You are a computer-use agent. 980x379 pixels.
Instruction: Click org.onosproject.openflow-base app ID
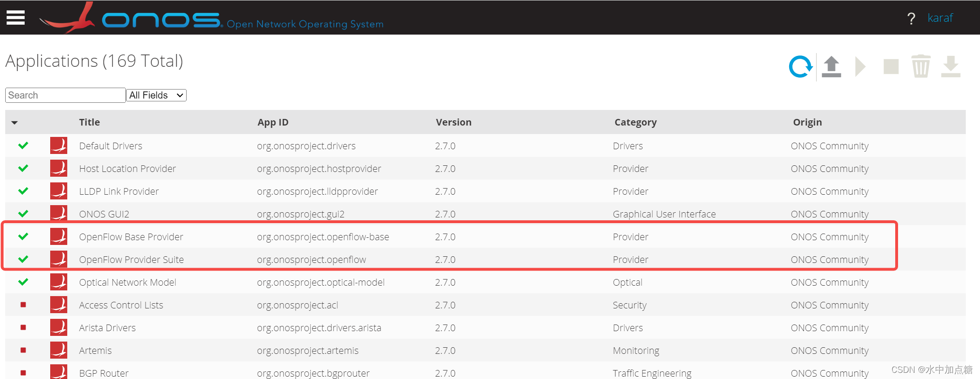[x=323, y=237]
